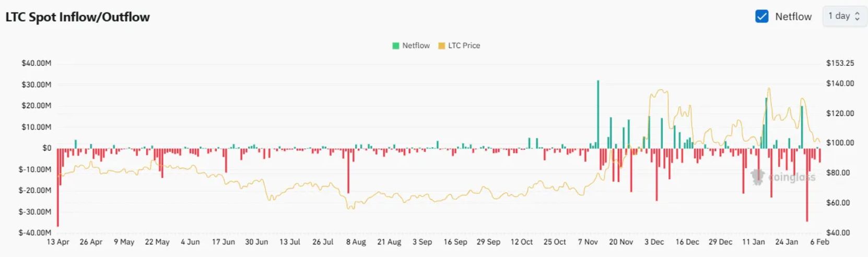
Task: Click the green Netflow legend swatch
Action: point(396,46)
